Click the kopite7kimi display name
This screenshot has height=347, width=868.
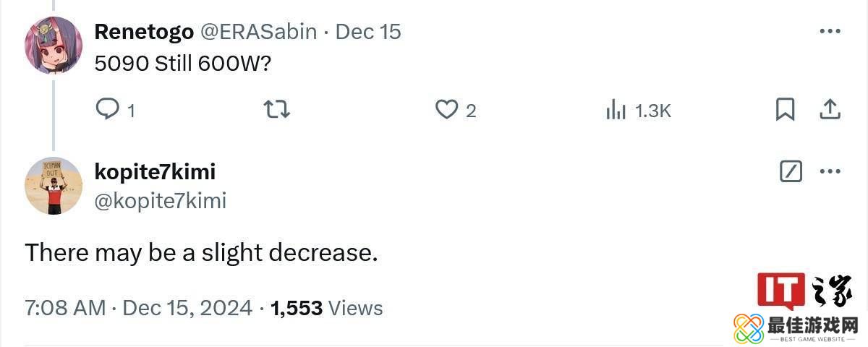click(x=155, y=172)
